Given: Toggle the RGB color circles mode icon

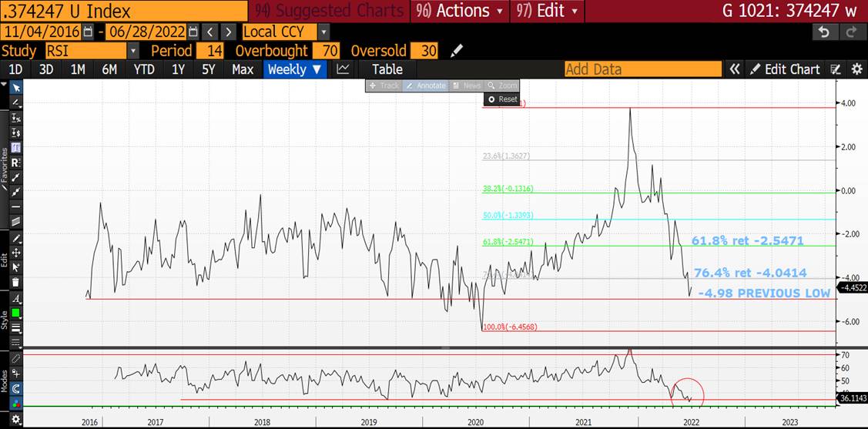Looking at the screenshot, I should [16, 403].
